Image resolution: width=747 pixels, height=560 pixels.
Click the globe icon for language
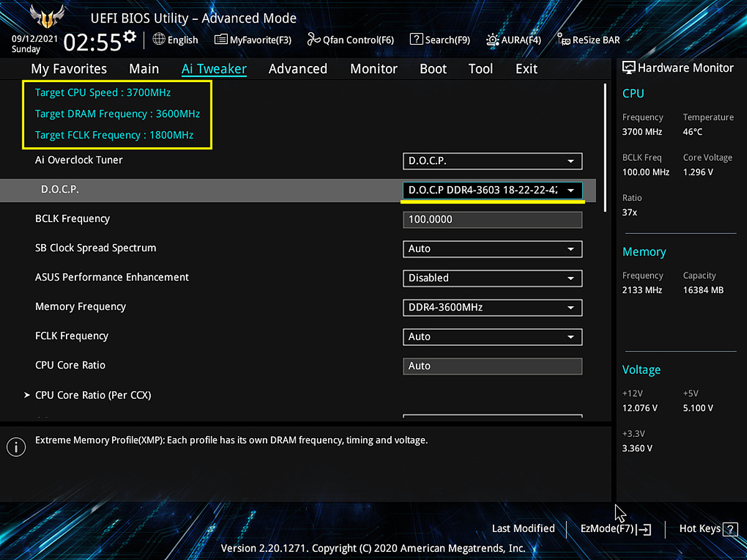[159, 39]
